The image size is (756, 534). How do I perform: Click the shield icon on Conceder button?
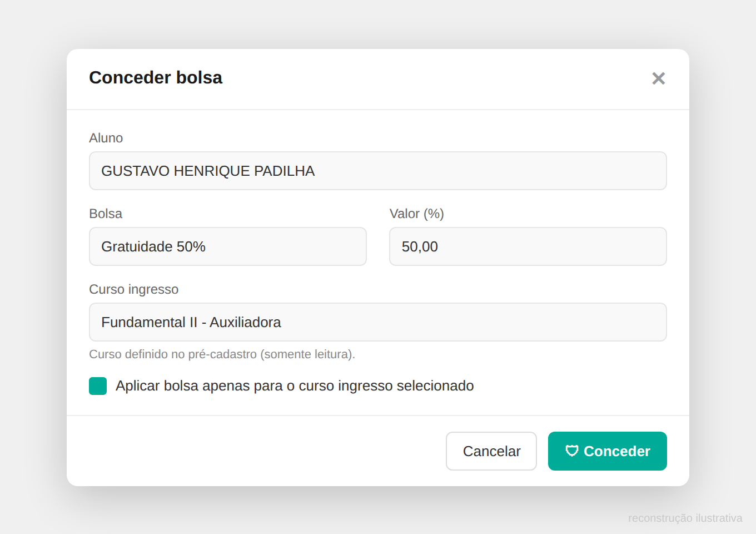572,451
